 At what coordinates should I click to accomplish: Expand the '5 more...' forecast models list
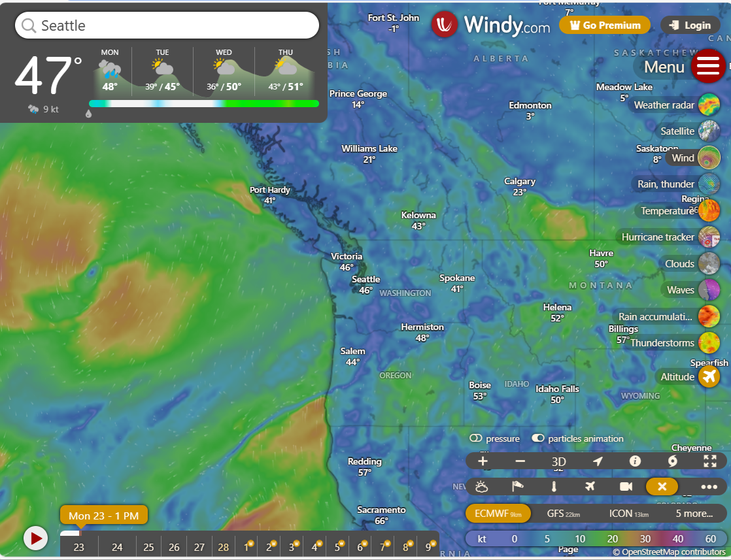tap(694, 514)
